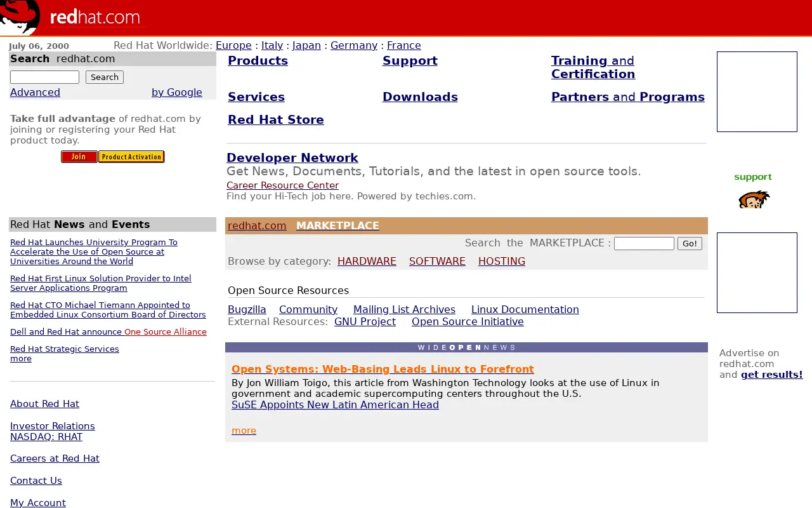The width and height of the screenshot is (812, 508).
Task: Click the yellow Join button
Action: click(79, 157)
